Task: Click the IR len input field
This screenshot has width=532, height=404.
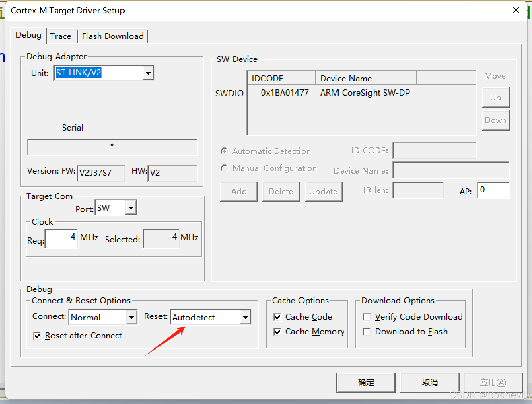Action: 418,190
